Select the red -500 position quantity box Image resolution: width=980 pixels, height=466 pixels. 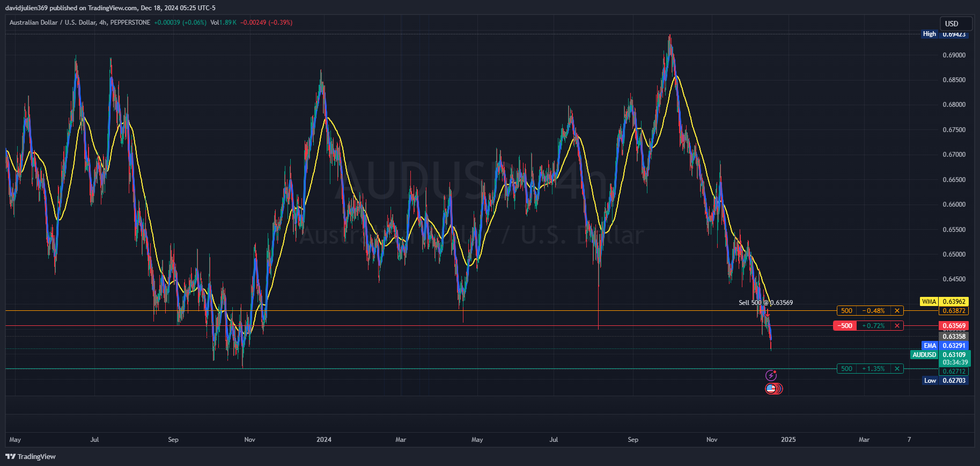[x=845, y=326]
